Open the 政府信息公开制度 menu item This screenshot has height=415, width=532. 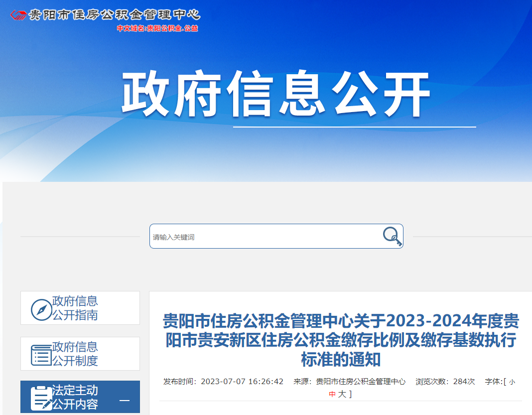[75, 354]
